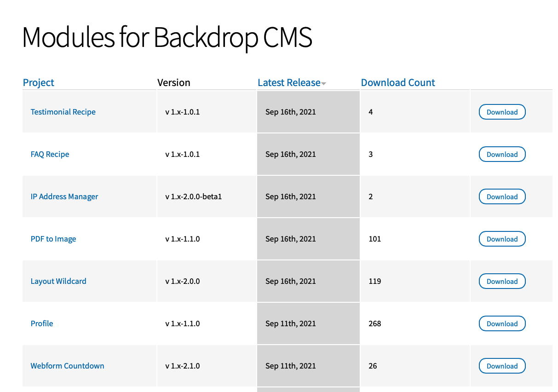
Task: Click release date in Profile row
Action: pos(291,323)
